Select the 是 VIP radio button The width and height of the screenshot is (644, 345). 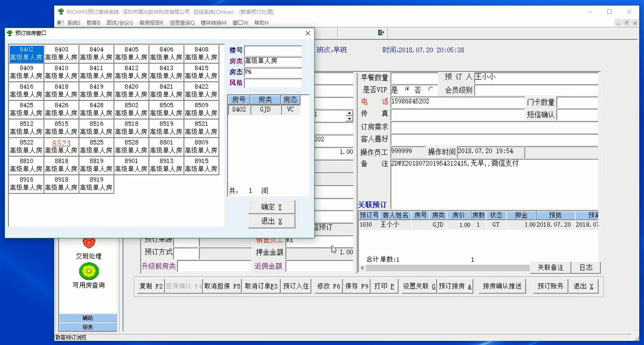pyautogui.click(x=407, y=90)
